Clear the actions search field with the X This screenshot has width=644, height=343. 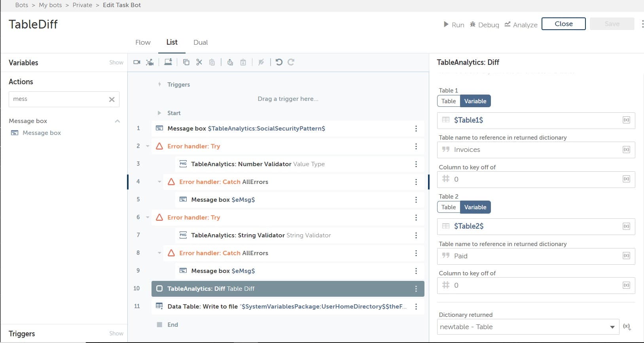coord(112,99)
